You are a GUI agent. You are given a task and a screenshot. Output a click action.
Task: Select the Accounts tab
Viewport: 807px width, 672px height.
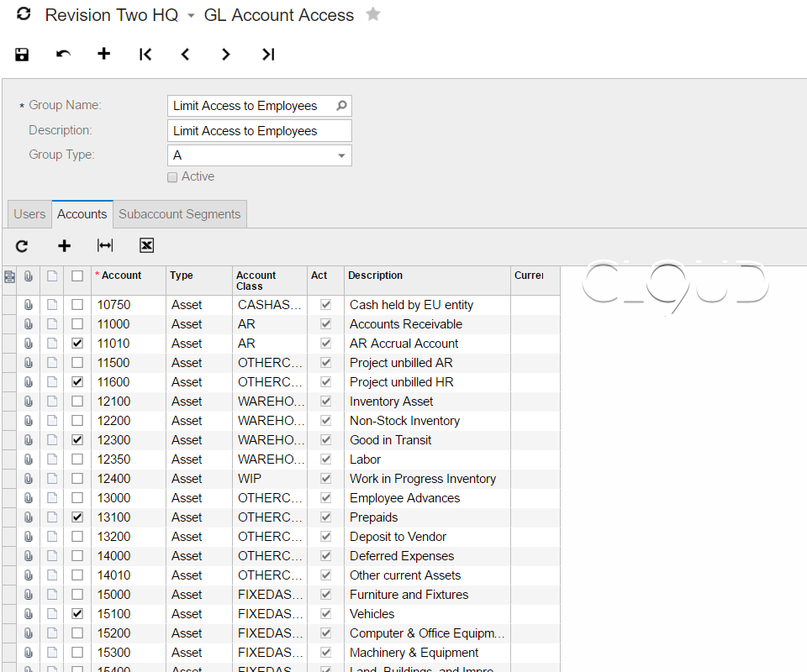click(82, 214)
